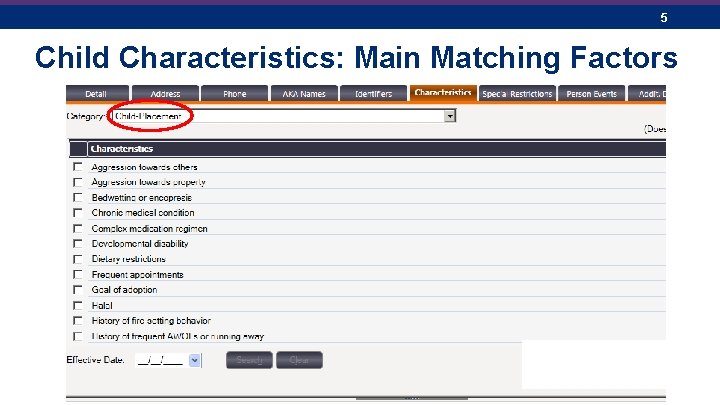Click the Search button
The height and width of the screenshot is (405, 720).
click(x=249, y=360)
